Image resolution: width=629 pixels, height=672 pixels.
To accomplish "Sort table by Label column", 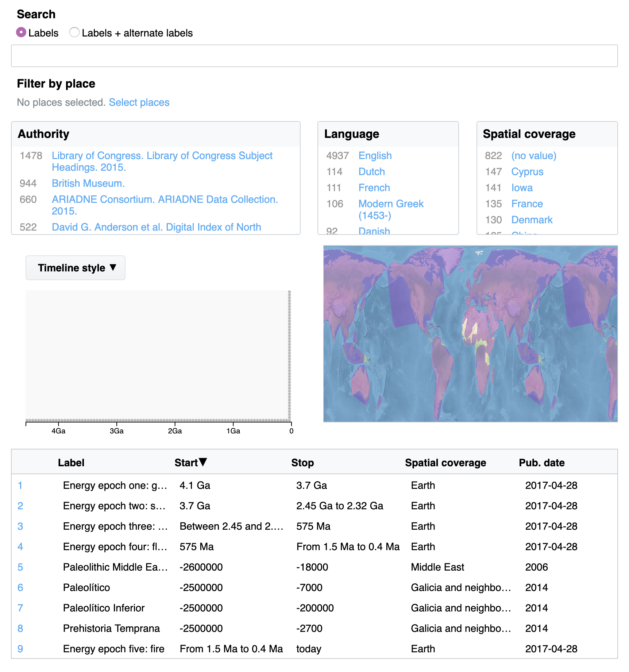I will point(71,463).
